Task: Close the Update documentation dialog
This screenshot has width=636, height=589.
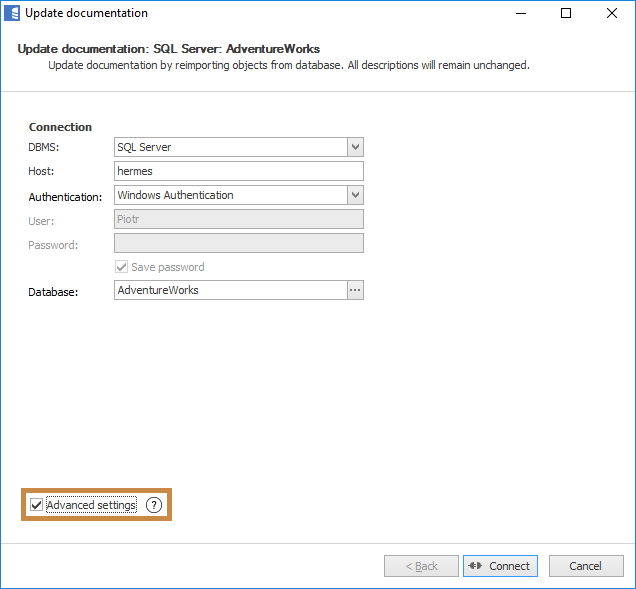Action: [x=612, y=13]
